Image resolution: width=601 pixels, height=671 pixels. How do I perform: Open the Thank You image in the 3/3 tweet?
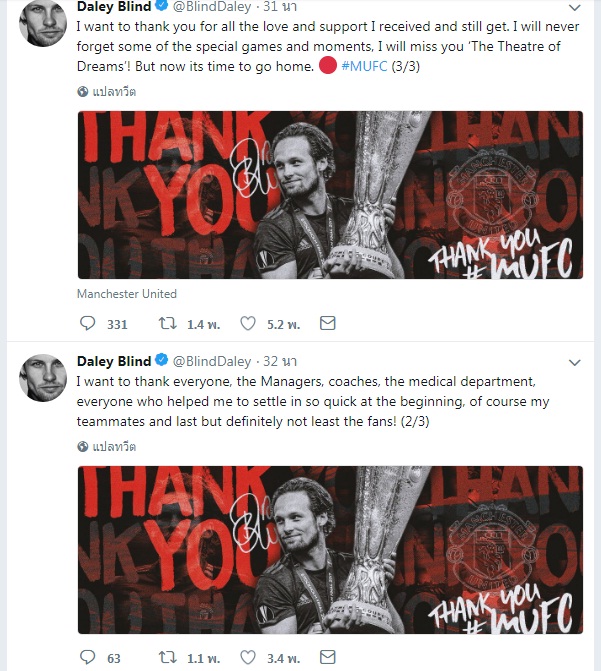coord(330,195)
